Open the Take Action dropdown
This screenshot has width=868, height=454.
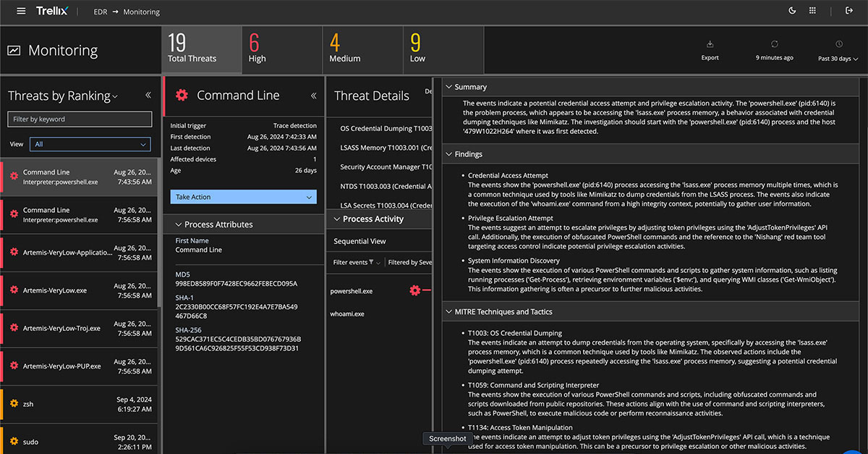pos(243,197)
